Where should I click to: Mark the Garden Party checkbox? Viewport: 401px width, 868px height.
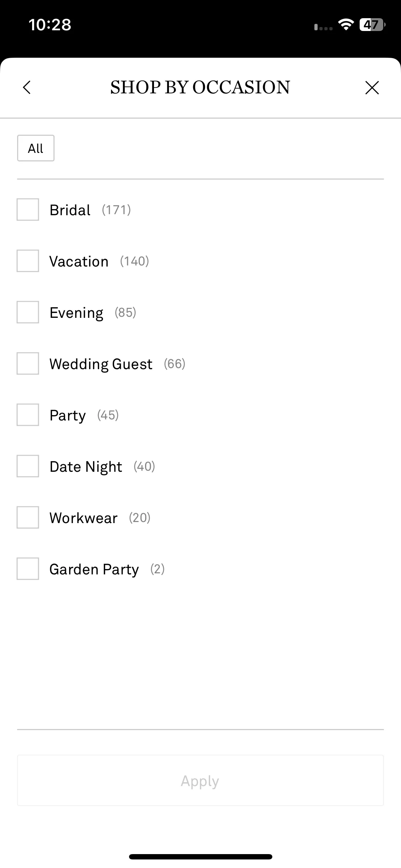click(x=28, y=569)
